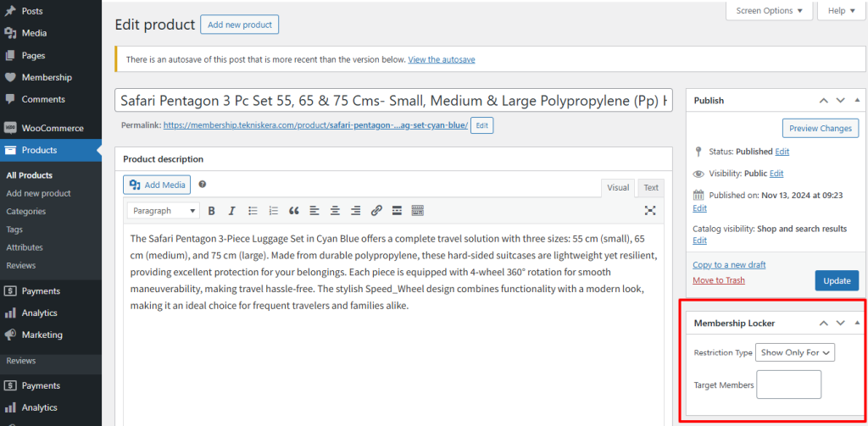Expand the Screen Options panel
Screen dimensions: 868x426
(x=770, y=11)
